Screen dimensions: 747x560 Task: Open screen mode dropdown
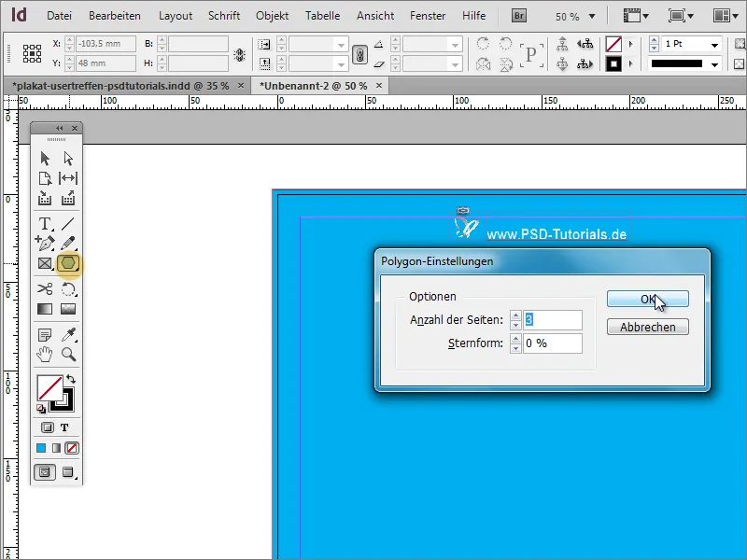click(681, 16)
